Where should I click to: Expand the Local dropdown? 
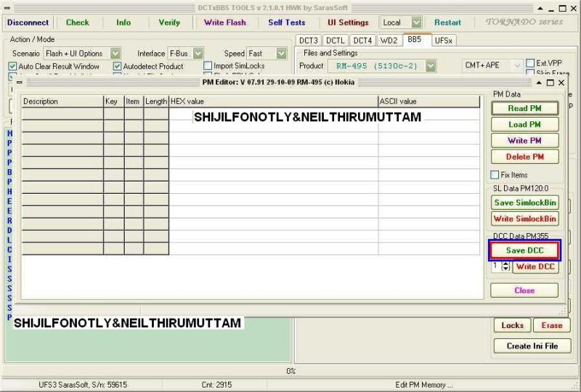point(416,23)
